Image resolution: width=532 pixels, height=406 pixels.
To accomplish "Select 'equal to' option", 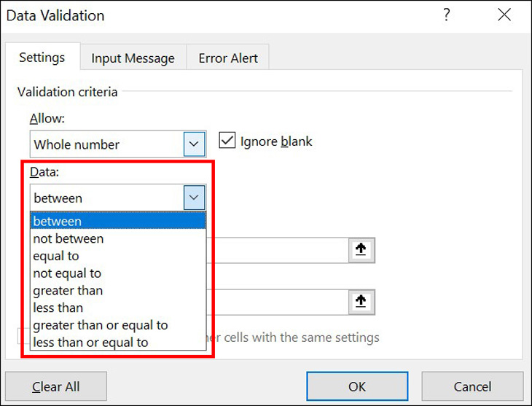I will [118, 256].
